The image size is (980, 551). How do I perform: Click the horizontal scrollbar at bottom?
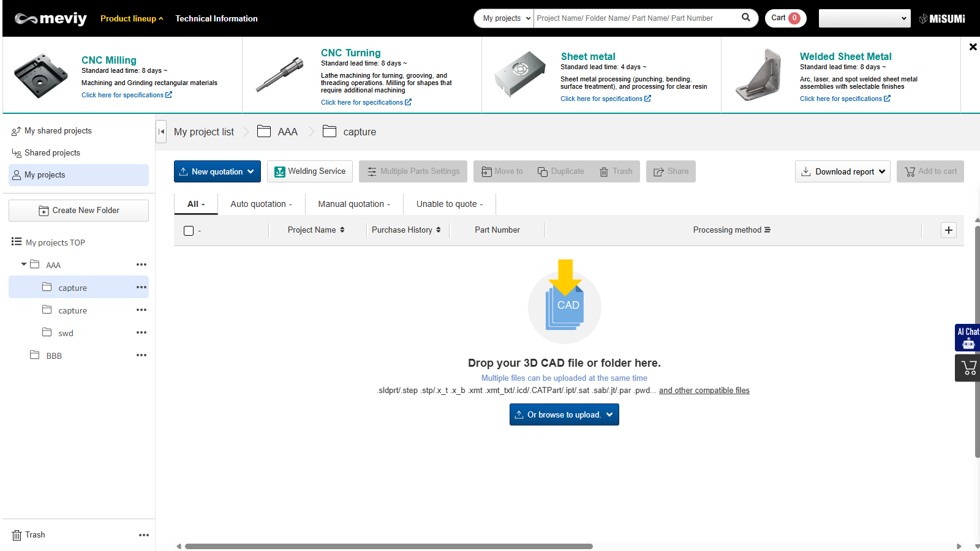(x=388, y=546)
